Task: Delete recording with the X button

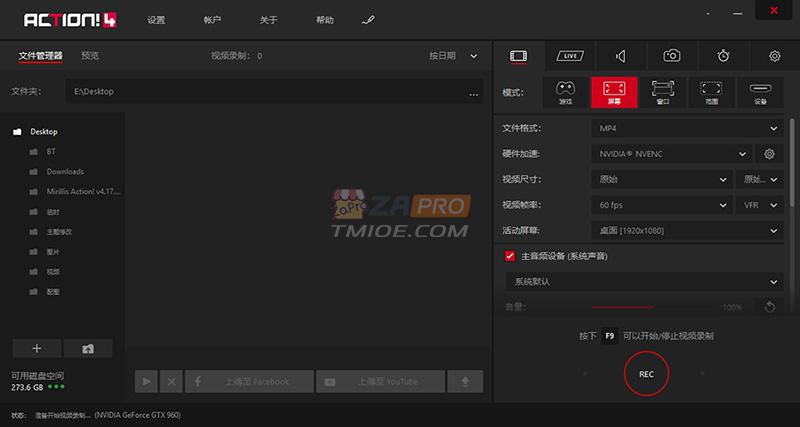Action: tap(171, 382)
